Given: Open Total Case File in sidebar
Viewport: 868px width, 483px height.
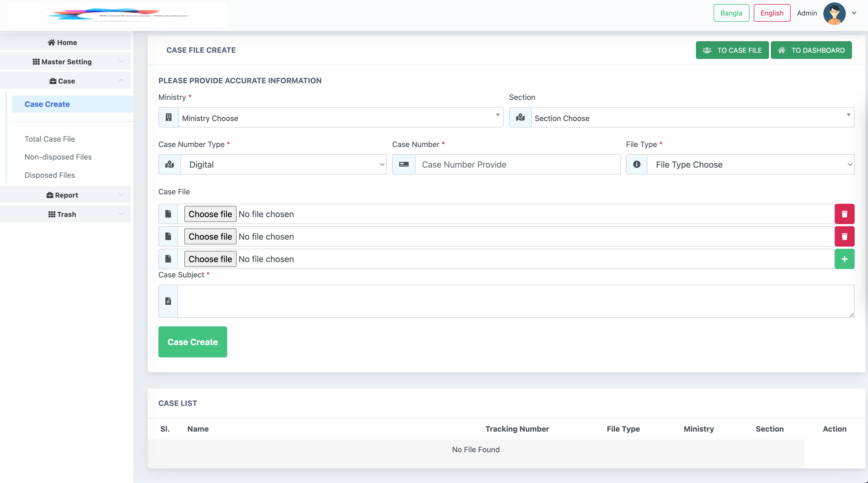Looking at the screenshot, I should pos(50,139).
